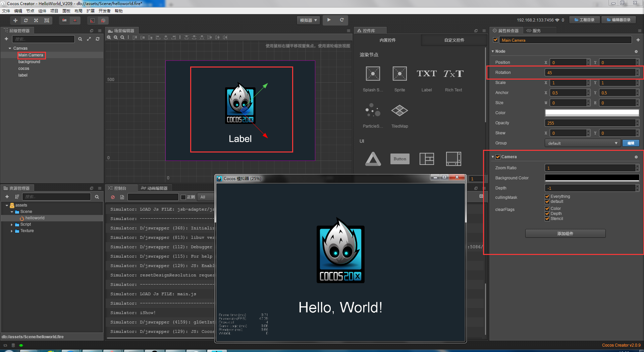644x352 pixels.
Task: Create a new asset with plus icon
Action: click(x=7, y=197)
